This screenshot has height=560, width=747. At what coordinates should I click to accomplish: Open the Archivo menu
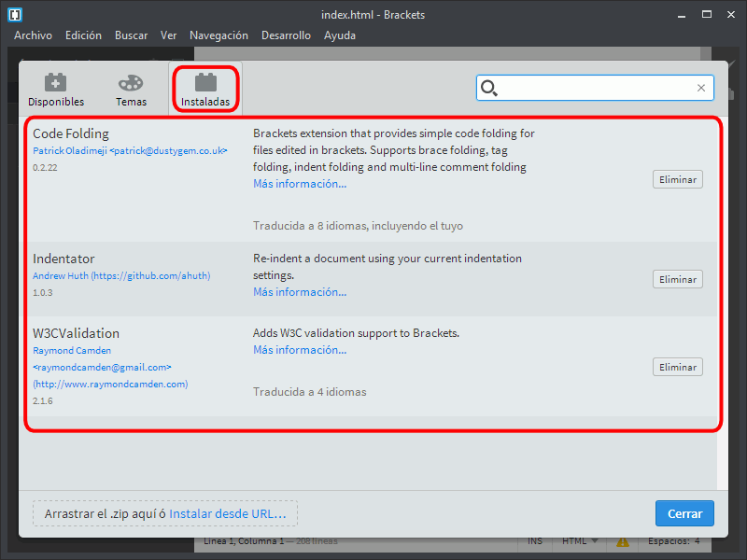[x=33, y=35]
